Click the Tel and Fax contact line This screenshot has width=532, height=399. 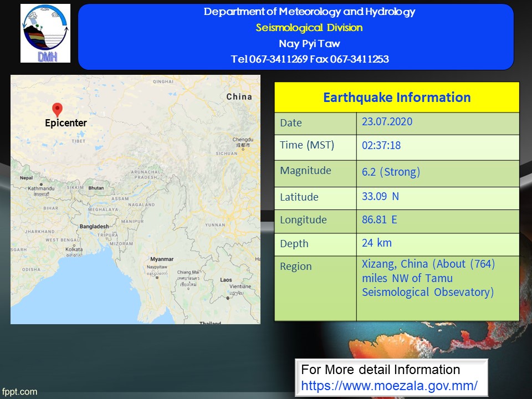point(309,59)
